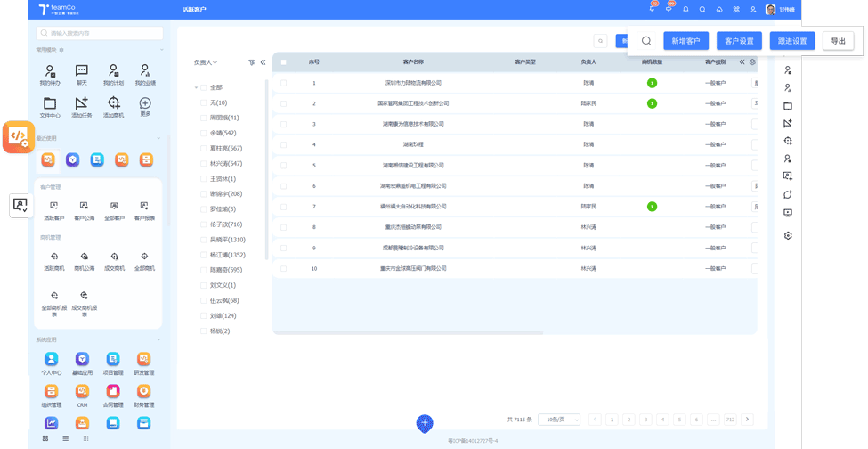
Task: Click the filter icon beside 负责人
Action: (x=252, y=63)
